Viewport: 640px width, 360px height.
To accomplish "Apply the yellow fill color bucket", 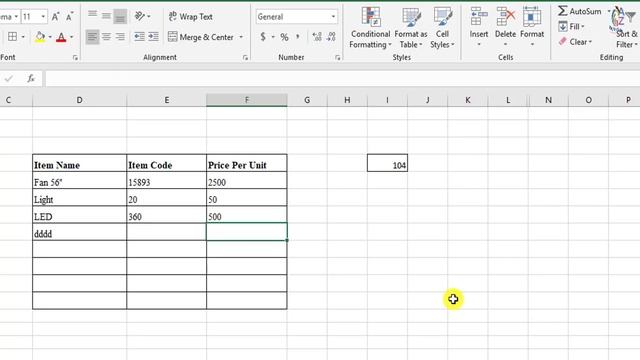I will [40, 37].
